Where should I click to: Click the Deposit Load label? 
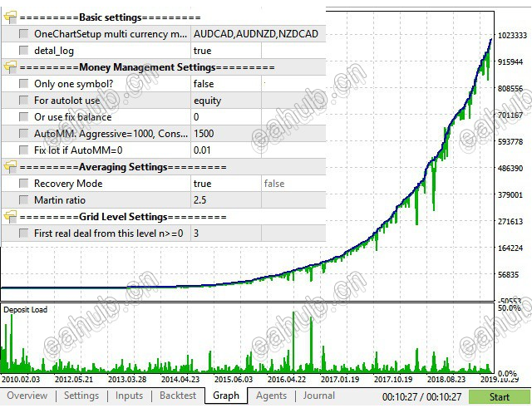coord(26,309)
